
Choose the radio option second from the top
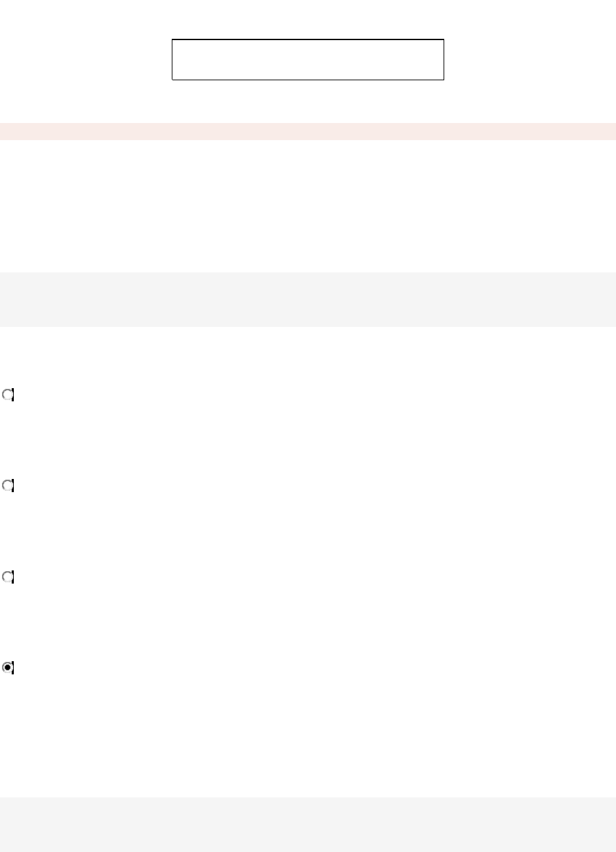coord(8,486)
